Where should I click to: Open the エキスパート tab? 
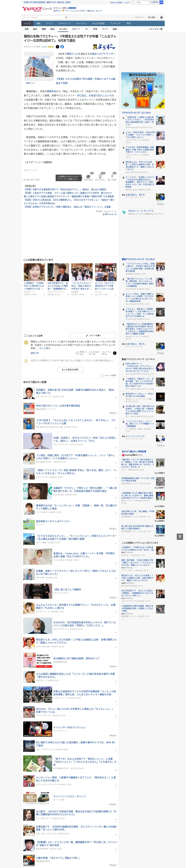click(x=64, y=24)
